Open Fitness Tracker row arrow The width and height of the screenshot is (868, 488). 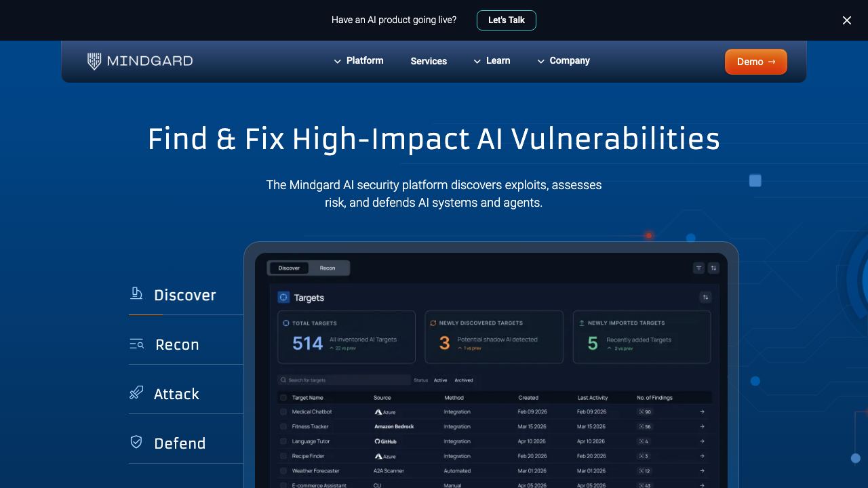point(702,426)
